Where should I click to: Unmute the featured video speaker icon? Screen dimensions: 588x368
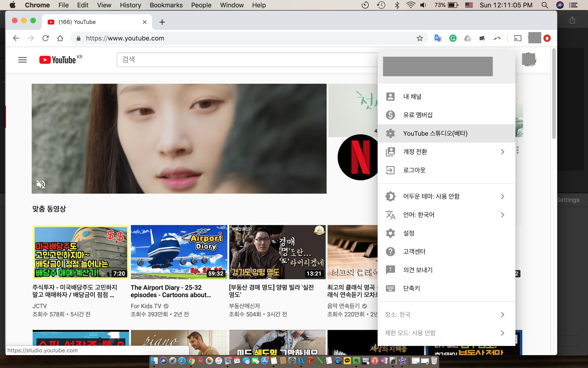[41, 184]
